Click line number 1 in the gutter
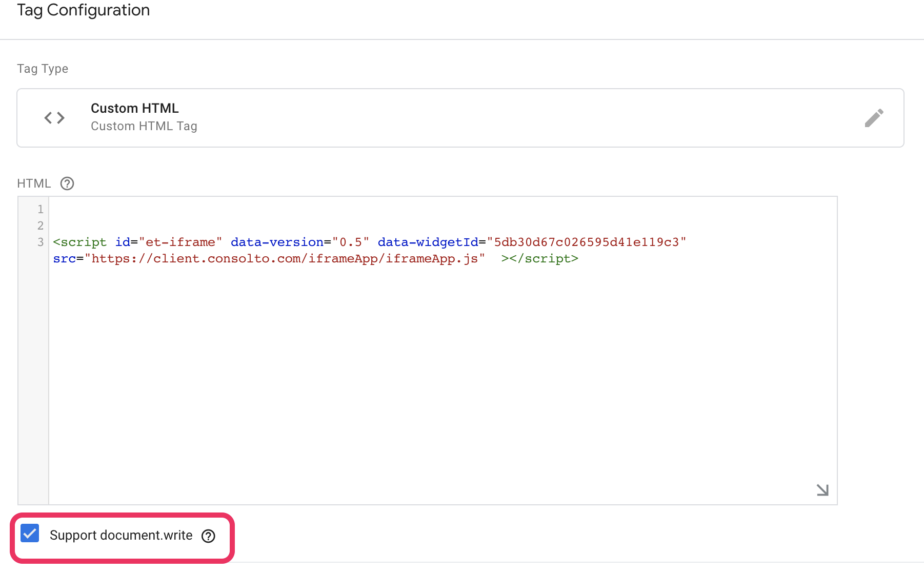The height and width of the screenshot is (574, 924). [40, 209]
